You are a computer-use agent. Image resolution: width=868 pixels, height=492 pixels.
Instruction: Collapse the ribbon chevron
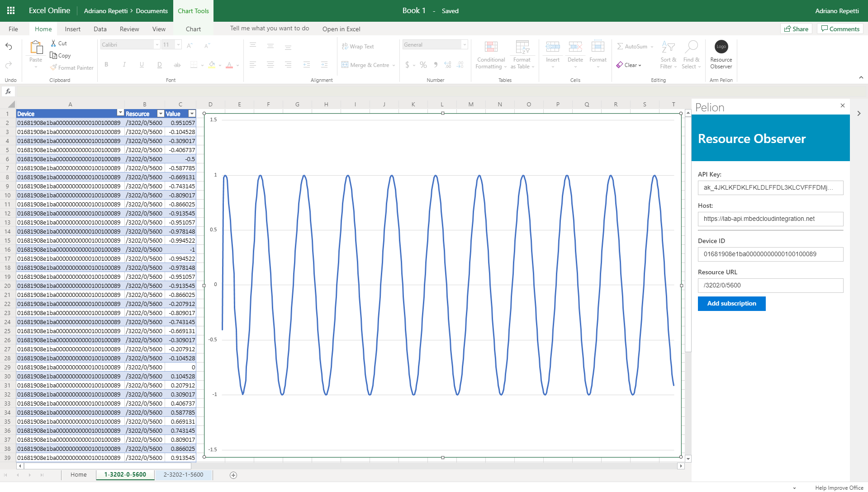coord(861,78)
